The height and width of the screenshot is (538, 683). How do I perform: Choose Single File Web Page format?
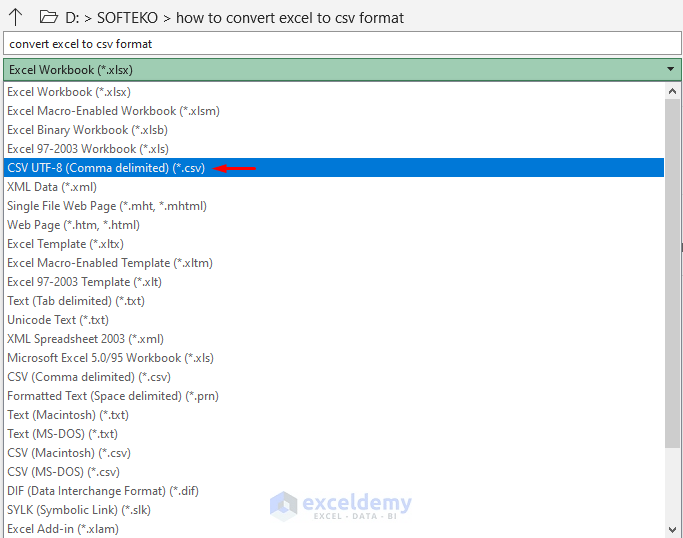coord(334,206)
